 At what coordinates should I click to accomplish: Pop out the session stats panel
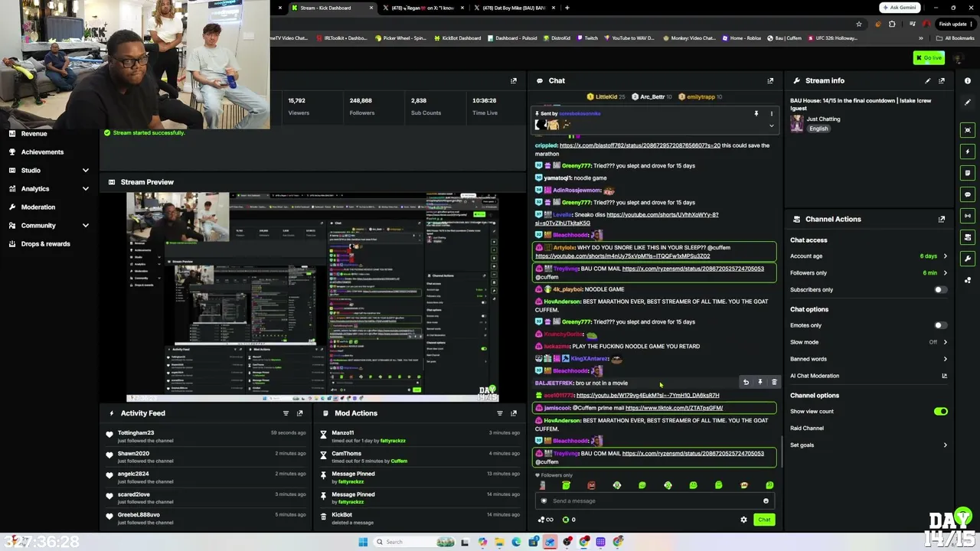click(x=514, y=80)
